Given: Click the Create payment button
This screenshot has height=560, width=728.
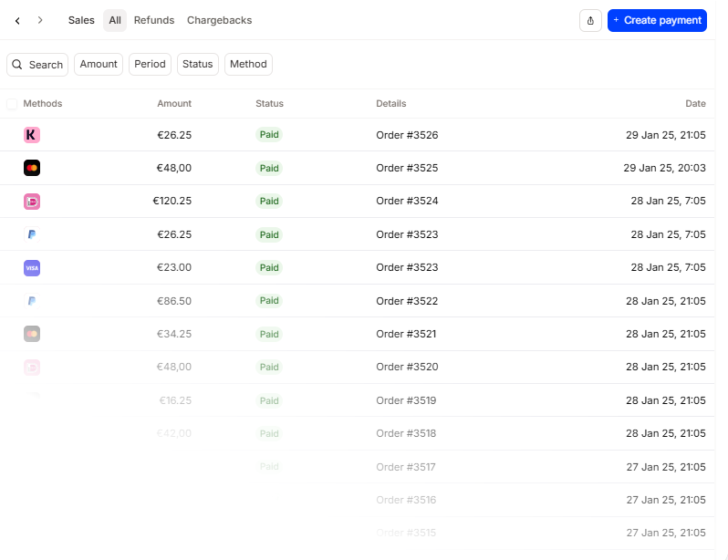Looking at the screenshot, I should coord(657,20).
